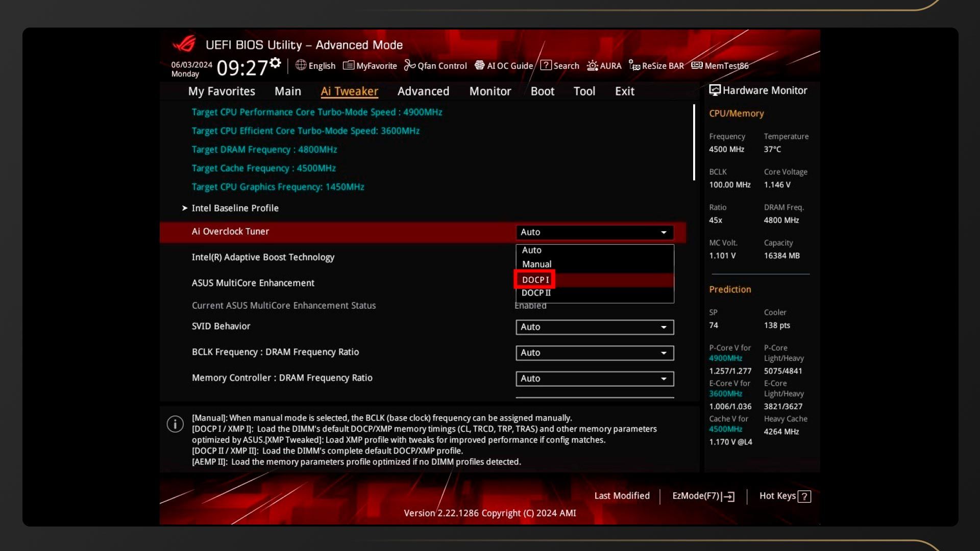Switch to the Advanced tab
The image size is (980, 551).
point(423,91)
